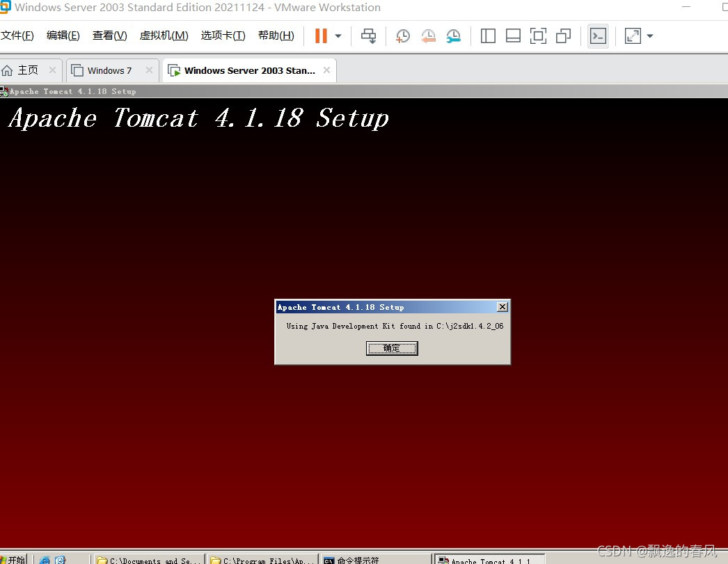Open the snapshot manager icon
The width and height of the screenshot is (728, 564).
coord(453,36)
